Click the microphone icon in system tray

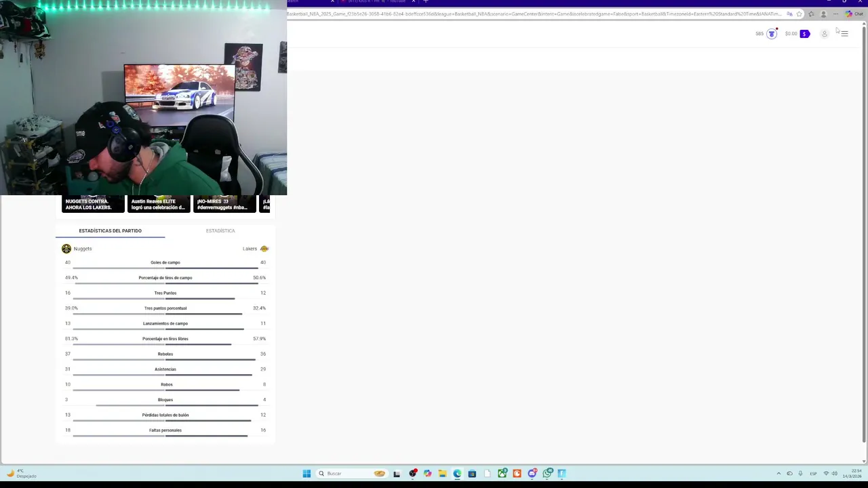click(800, 474)
